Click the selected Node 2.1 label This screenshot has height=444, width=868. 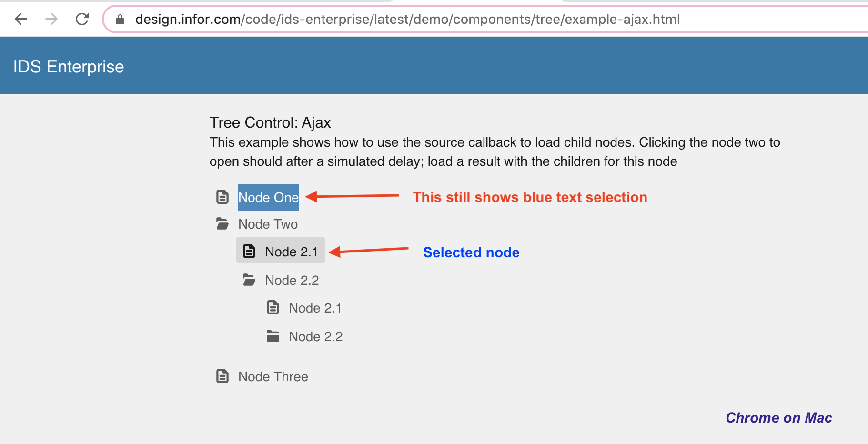click(292, 252)
